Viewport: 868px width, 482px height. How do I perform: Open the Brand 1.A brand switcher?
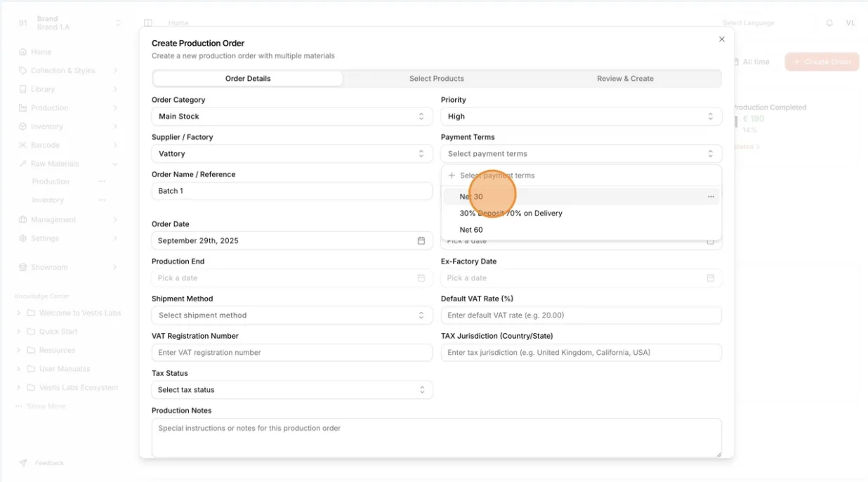click(x=68, y=23)
